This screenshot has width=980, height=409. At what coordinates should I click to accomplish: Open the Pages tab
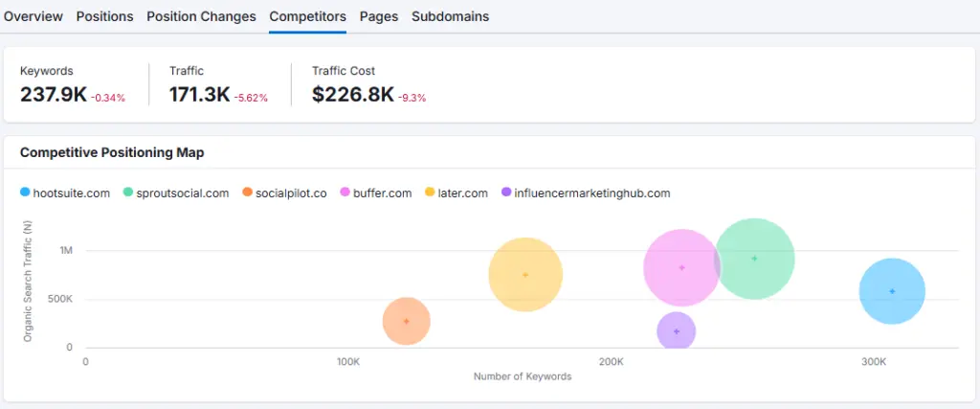pyautogui.click(x=379, y=16)
